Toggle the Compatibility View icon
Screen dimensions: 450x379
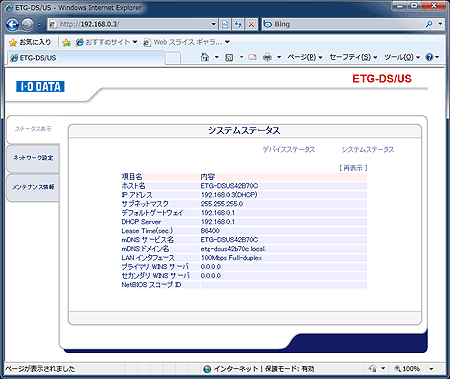(225, 24)
